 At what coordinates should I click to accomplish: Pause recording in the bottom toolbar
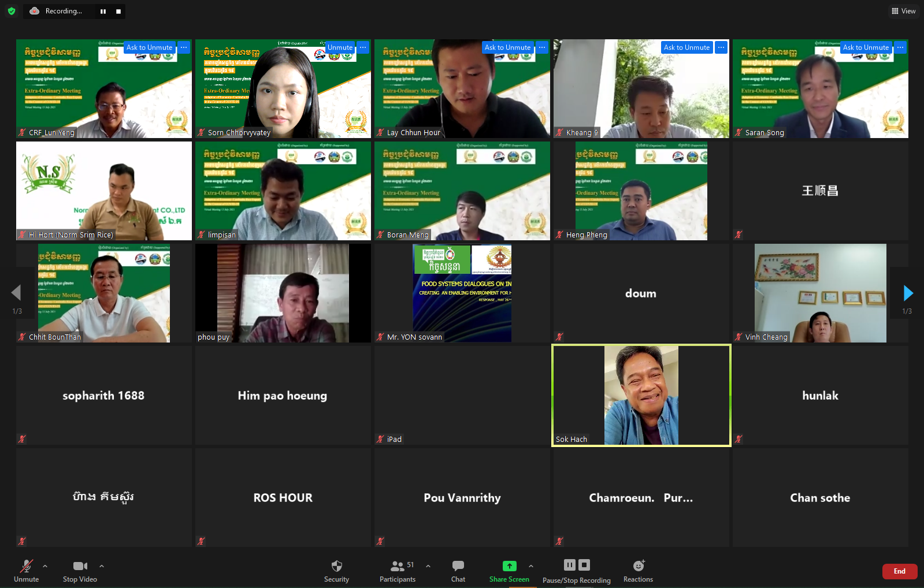(570, 565)
